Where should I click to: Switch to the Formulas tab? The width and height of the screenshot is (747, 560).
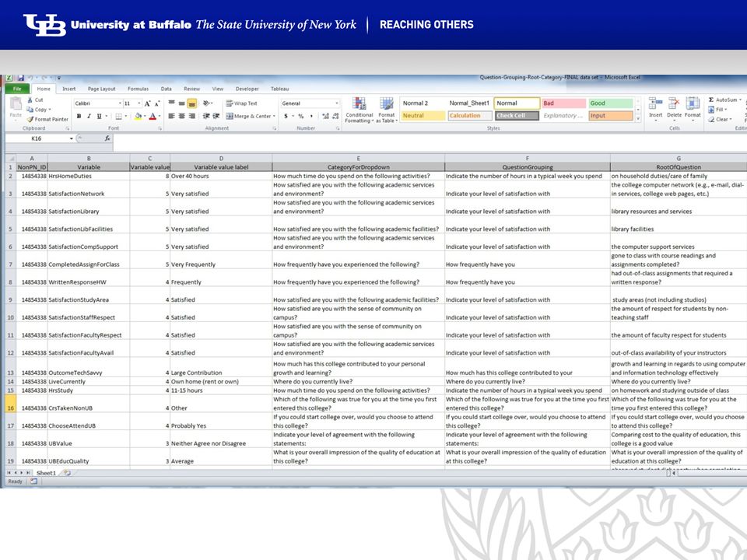click(x=139, y=89)
